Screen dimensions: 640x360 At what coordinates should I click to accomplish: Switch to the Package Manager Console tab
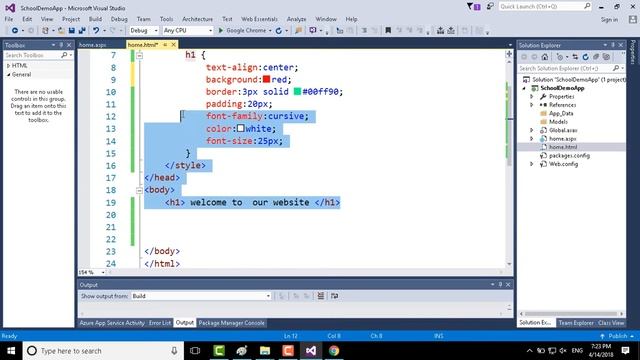pos(231,323)
